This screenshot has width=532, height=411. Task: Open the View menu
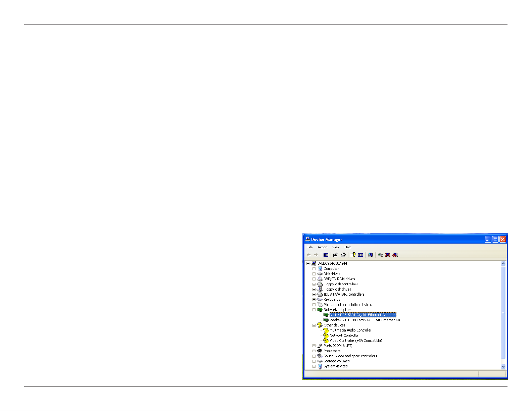(x=336, y=247)
